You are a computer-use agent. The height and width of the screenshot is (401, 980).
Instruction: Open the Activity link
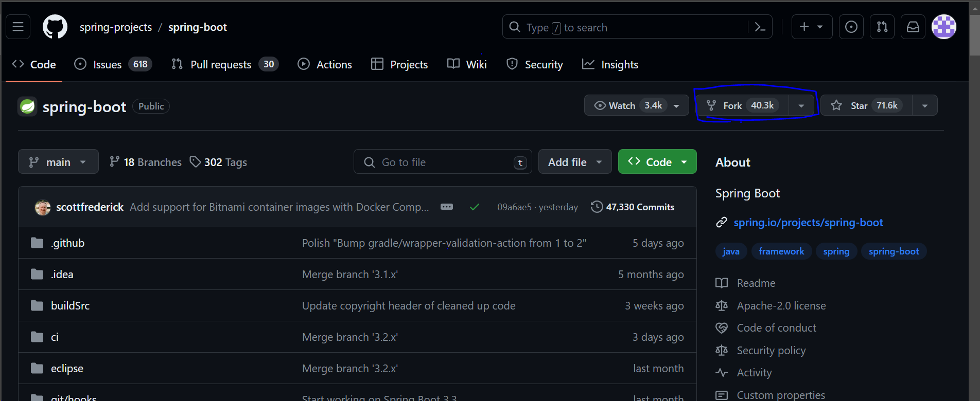point(744,372)
